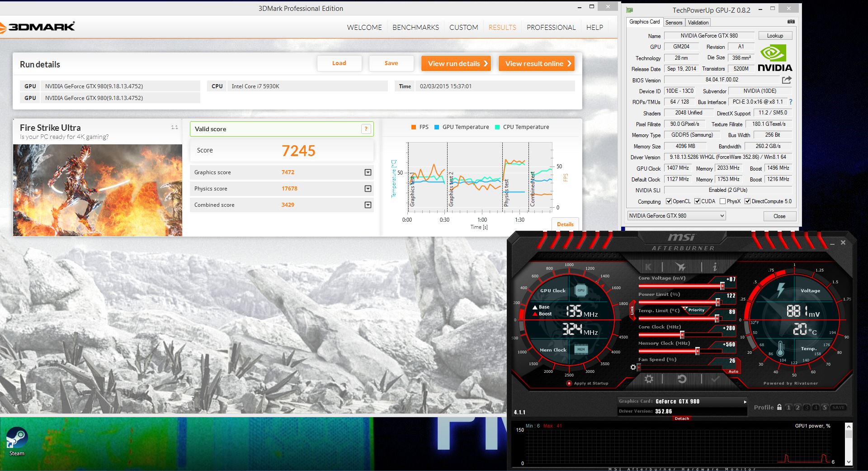Click the Core Voltage slider handle
This screenshot has height=471, width=868.
tap(722, 286)
